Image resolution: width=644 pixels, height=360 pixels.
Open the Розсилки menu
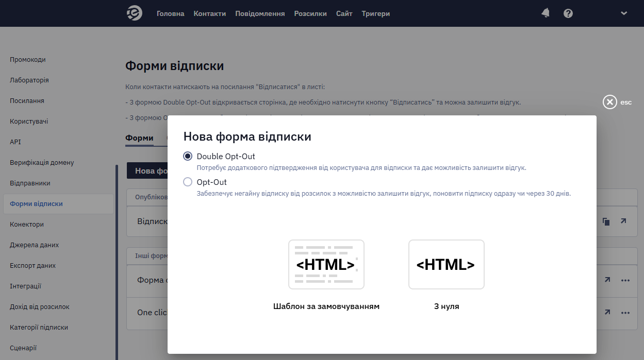[x=310, y=13]
